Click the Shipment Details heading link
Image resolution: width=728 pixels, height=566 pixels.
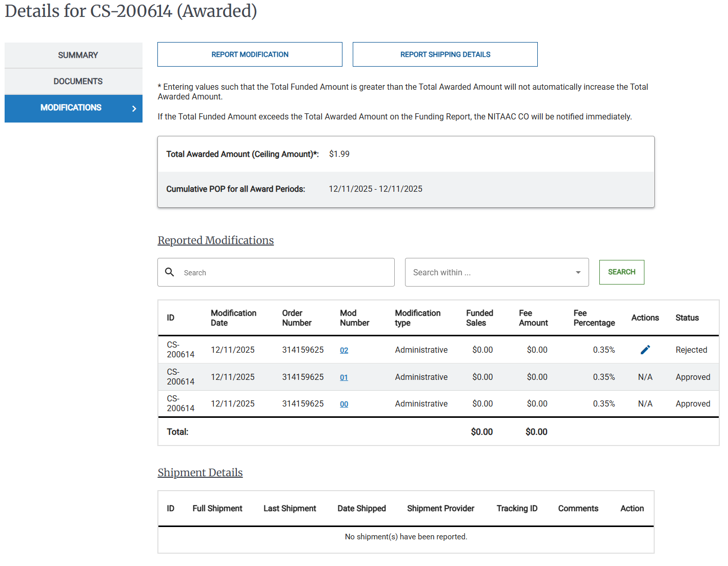click(200, 472)
